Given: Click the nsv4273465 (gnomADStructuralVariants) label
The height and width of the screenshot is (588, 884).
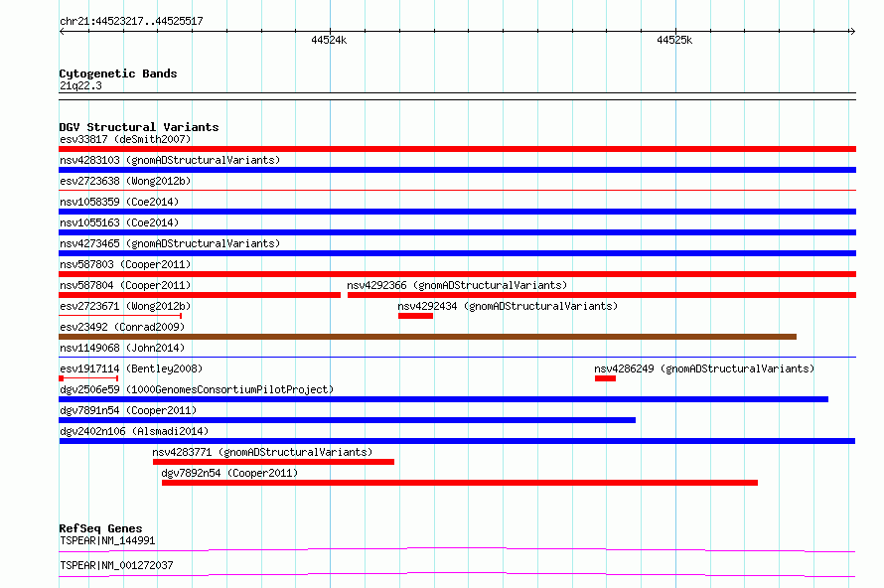Looking at the screenshot, I should pyautogui.click(x=170, y=243).
